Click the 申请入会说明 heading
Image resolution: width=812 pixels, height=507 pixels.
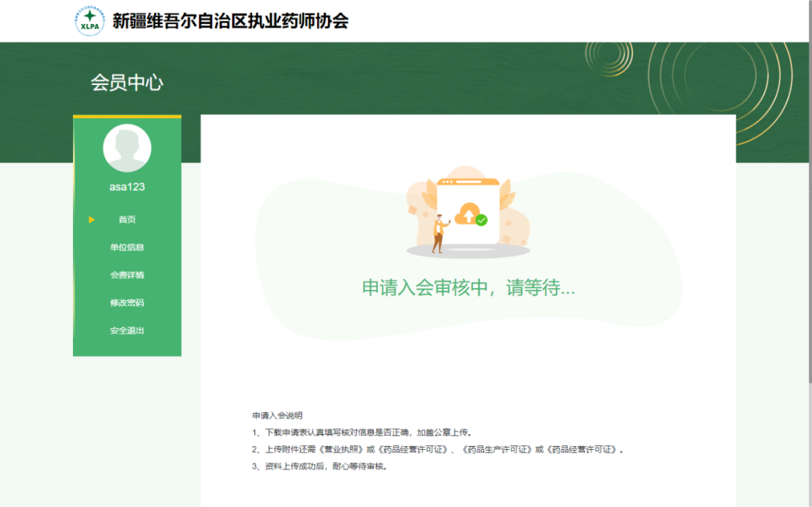coord(277,415)
